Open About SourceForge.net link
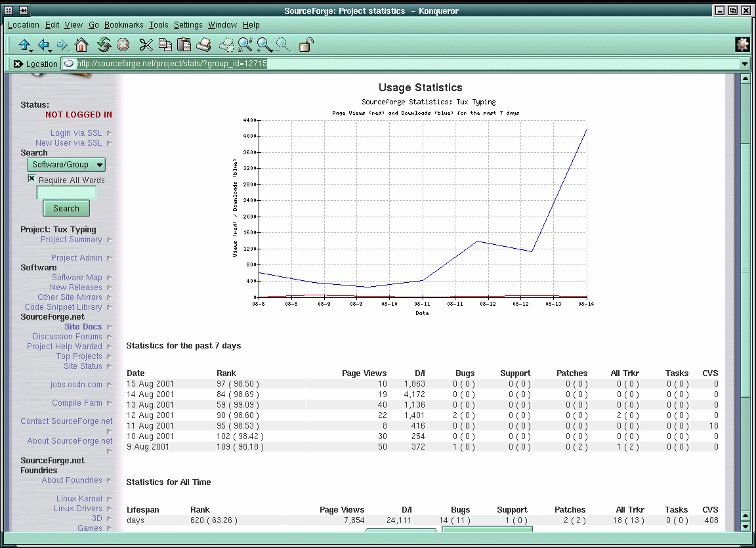The height and width of the screenshot is (548, 756). [70, 441]
